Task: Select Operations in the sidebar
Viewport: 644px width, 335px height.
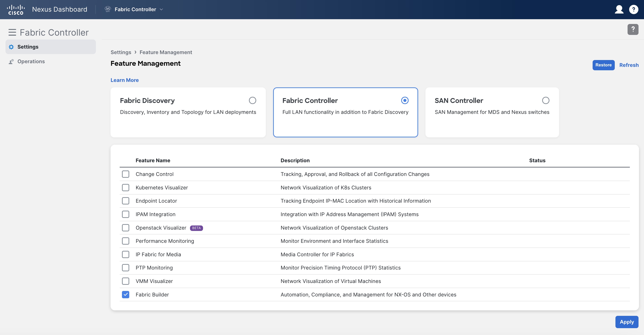Action: click(51, 61)
